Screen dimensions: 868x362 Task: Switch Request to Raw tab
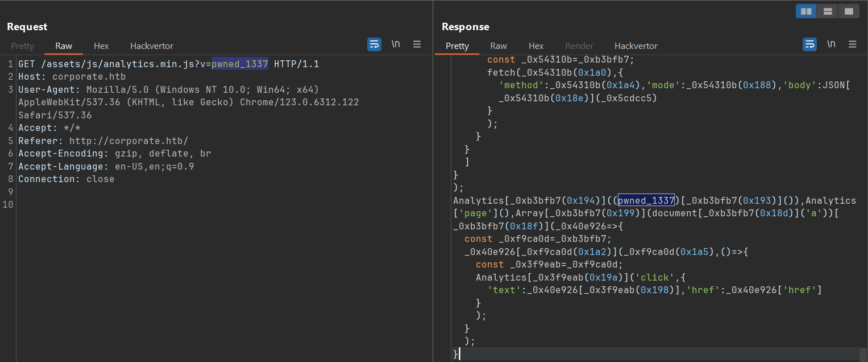coord(64,46)
